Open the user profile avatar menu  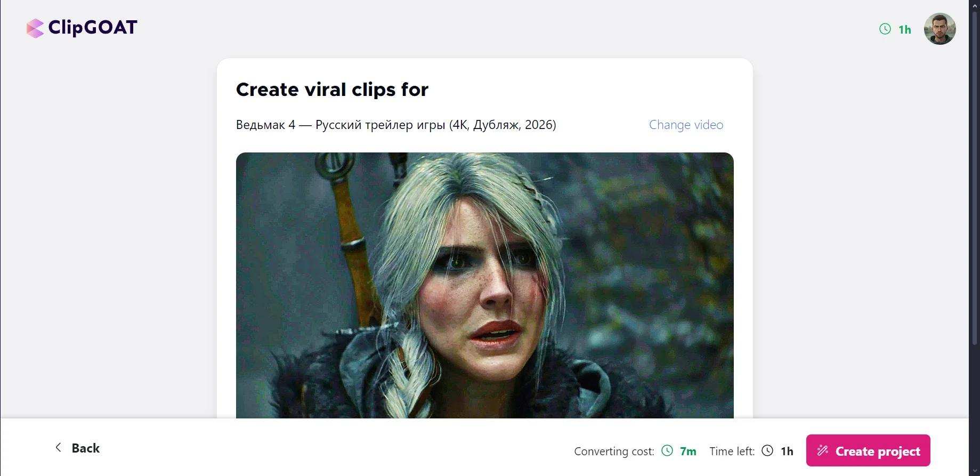tap(939, 29)
